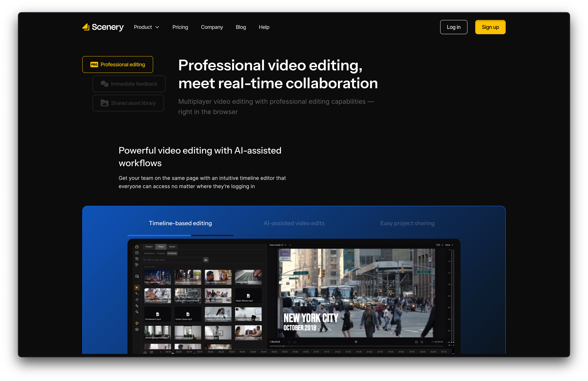Select the magnifier zoom tool
Image resolution: width=588 pixels, height=381 pixels.
click(137, 312)
